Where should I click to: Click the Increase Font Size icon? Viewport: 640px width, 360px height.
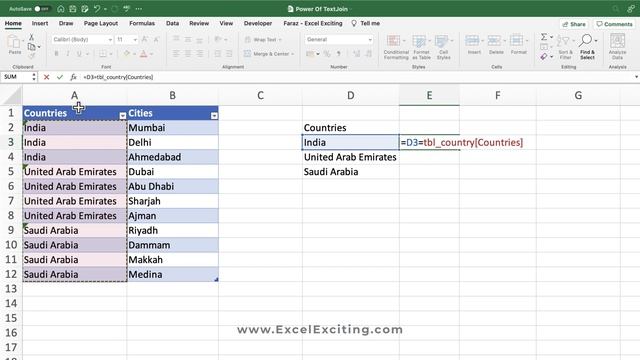(x=145, y=39)
